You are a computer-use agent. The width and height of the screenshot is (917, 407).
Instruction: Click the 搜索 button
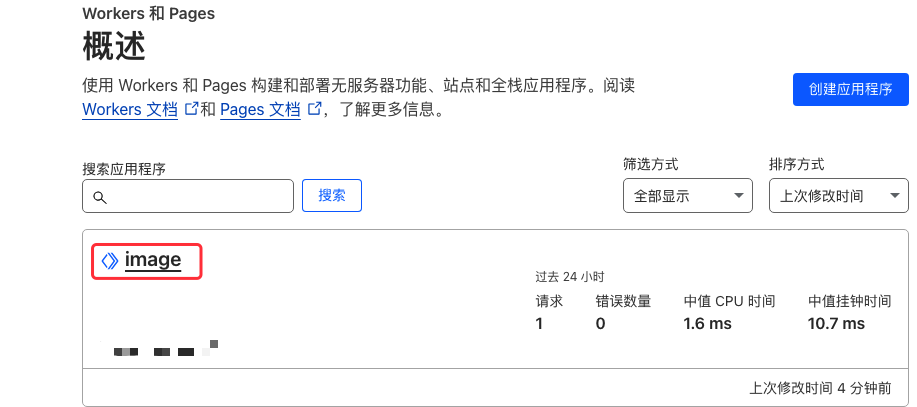332,195
